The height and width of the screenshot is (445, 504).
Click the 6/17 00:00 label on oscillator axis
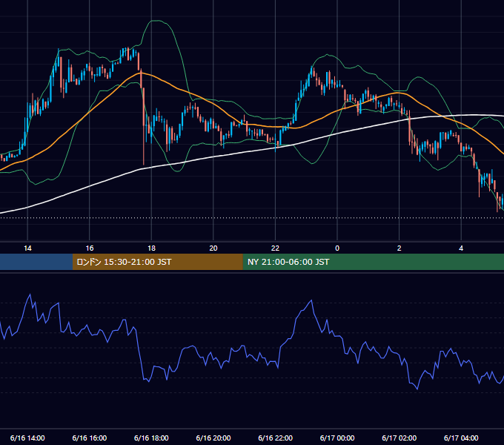[337, 438]
